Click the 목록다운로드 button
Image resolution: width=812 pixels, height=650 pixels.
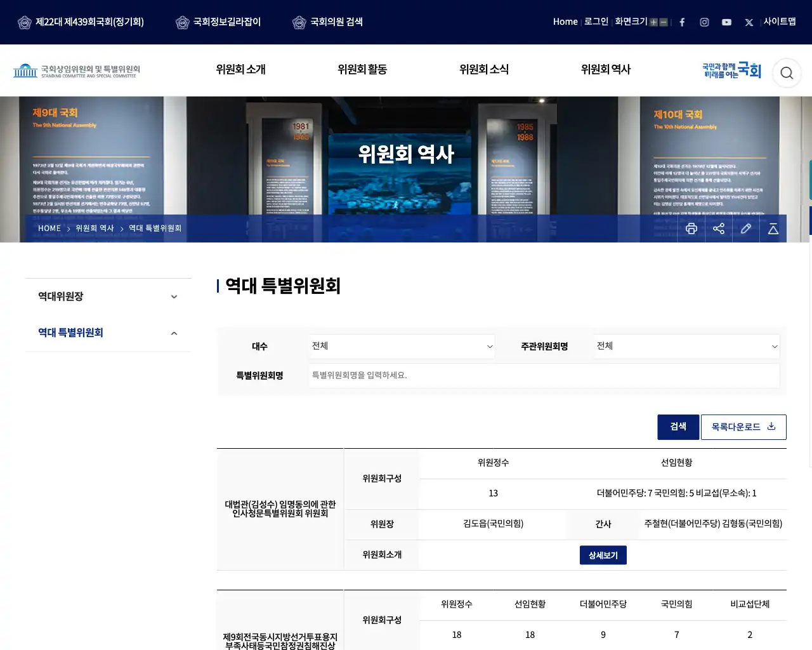click(x=743, y=427)
